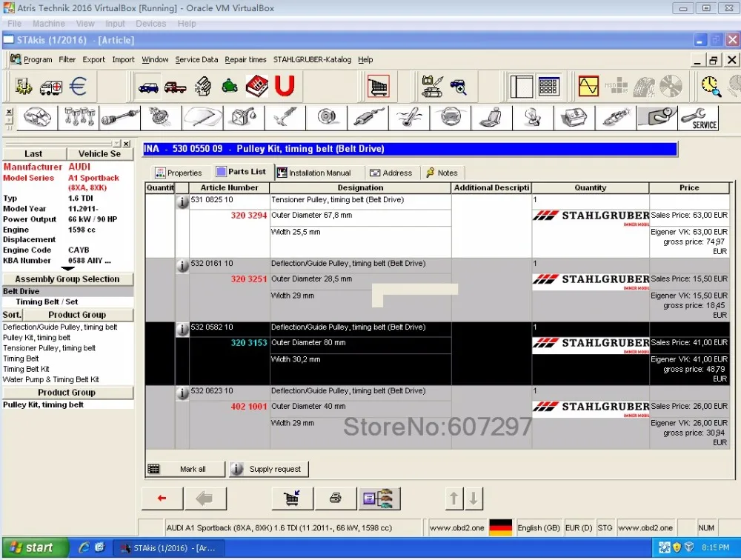Select Tensioner Pulley, timing belt product group
This screenshot has height=560, width=741.
point(49,348)
